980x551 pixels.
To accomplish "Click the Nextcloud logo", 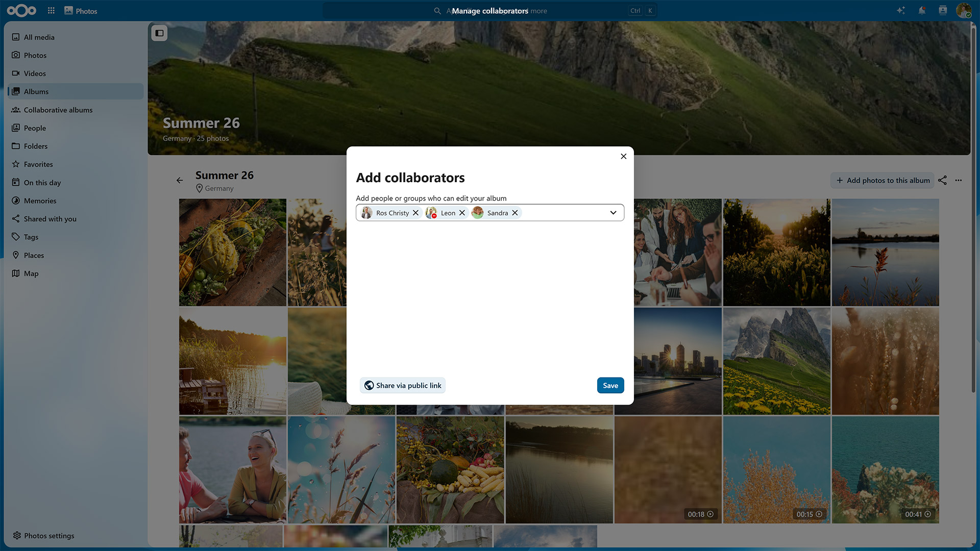I will pyautogui.click(x=21, y=10).
